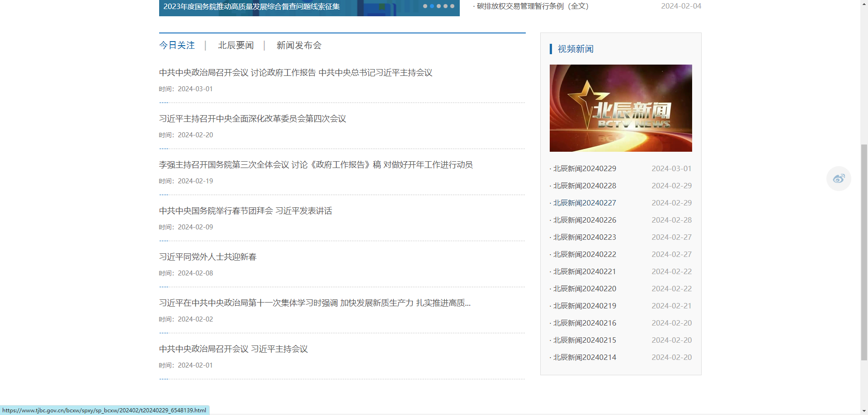Open video 北辰新闻20240227
This screenshot has height=415, width=868.
[585, 203]
